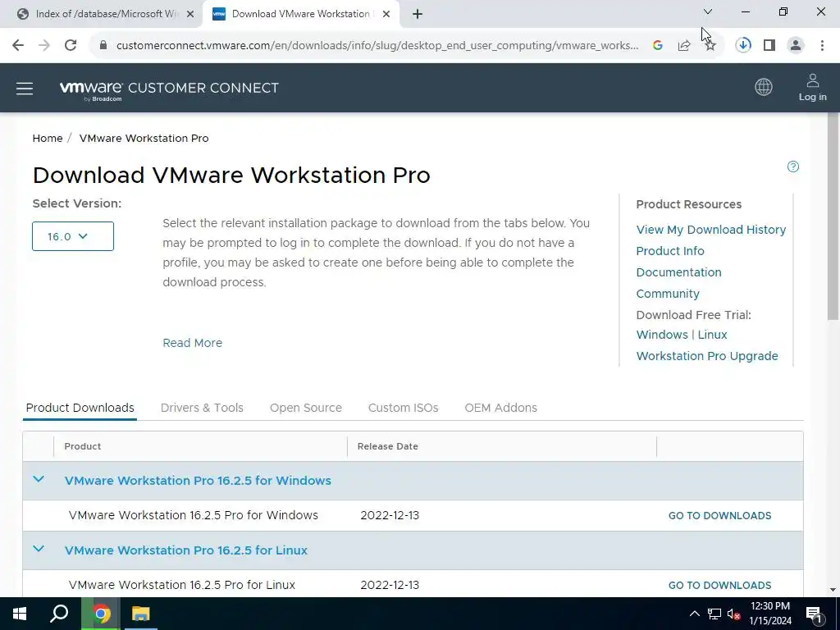Click the Windows free trial link
The image size is (840, 630).
662,335
